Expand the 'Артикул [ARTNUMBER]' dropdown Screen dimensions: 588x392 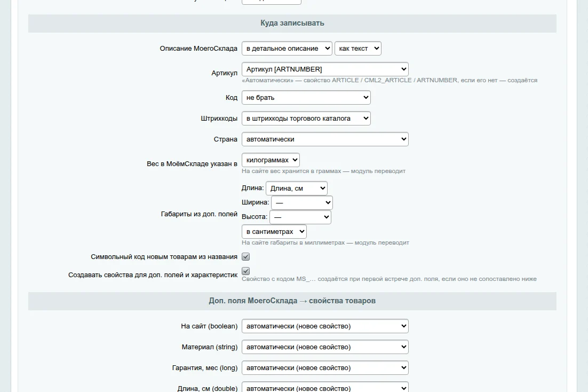tap(325, 69)
